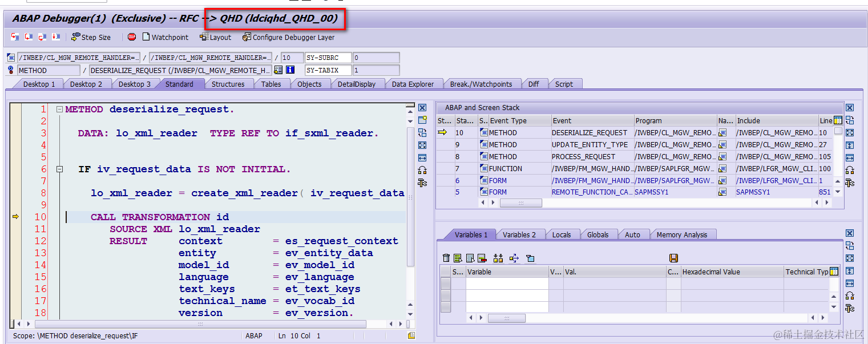The width and height of the screenshot is (868, 344).
Task: Click the Continue execution icon
Action: click(56, 37)
